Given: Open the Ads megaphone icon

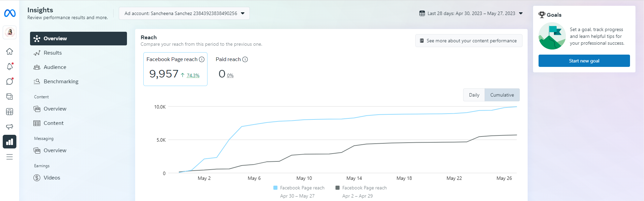Looking at the screenshot, I should pos(10,127).
